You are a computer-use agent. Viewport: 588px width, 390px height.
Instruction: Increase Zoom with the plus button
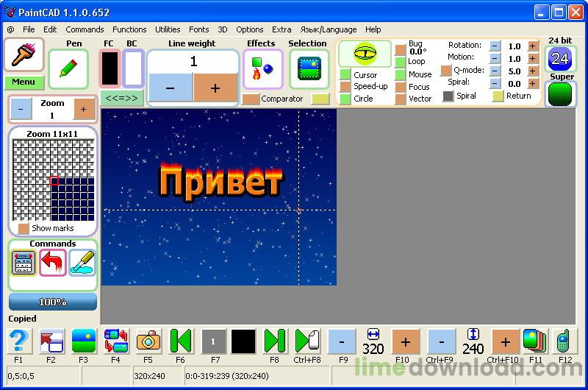[84, 109]
